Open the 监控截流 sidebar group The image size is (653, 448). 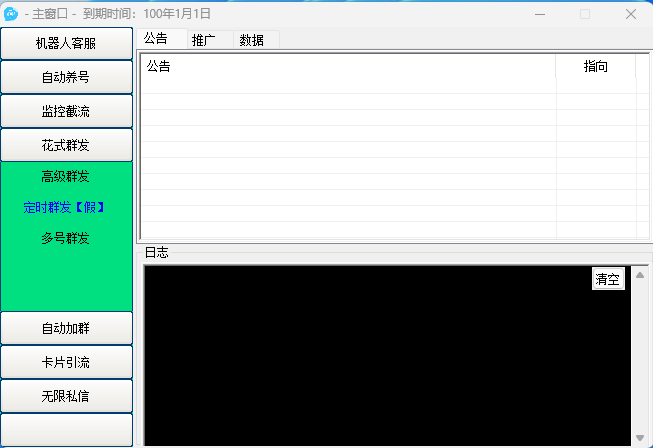tap(66, 112)
